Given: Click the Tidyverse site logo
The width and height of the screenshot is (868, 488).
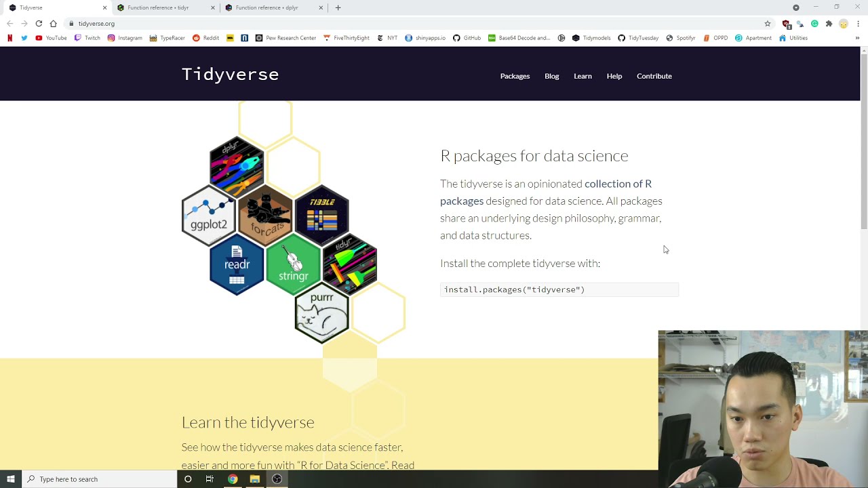Looking at the screenshot, I should 231,75.
